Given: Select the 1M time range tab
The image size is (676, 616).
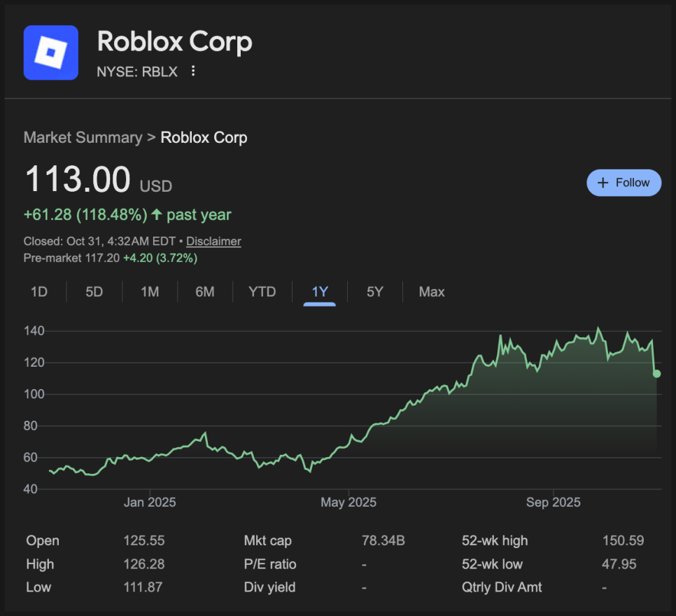Looking at the screenshot, I should 150,292.
